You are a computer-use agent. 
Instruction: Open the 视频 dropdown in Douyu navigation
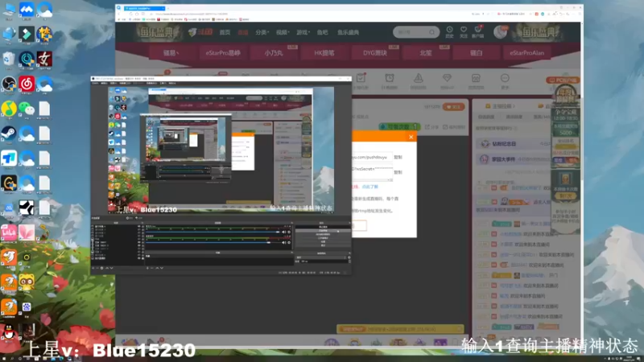pos(283,32)
